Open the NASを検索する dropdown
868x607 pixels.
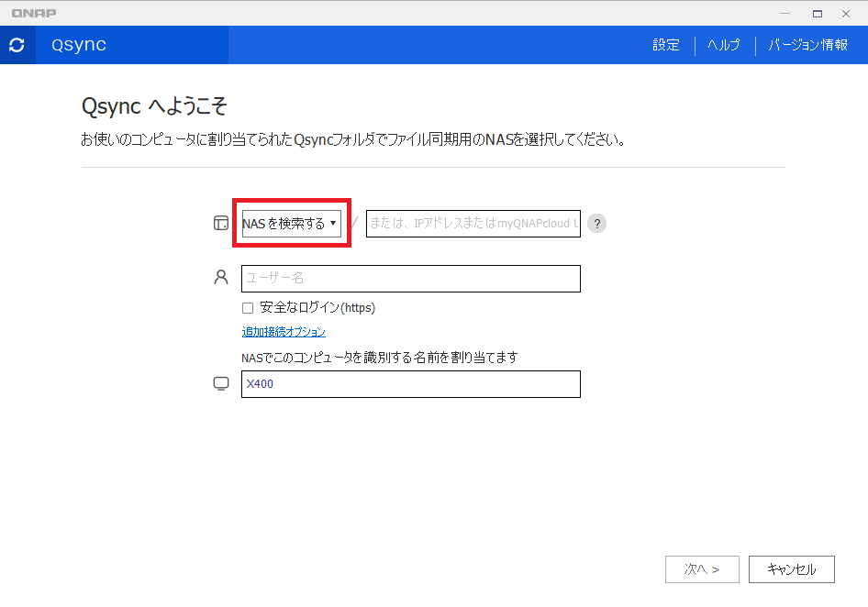(x=291, y=224)
